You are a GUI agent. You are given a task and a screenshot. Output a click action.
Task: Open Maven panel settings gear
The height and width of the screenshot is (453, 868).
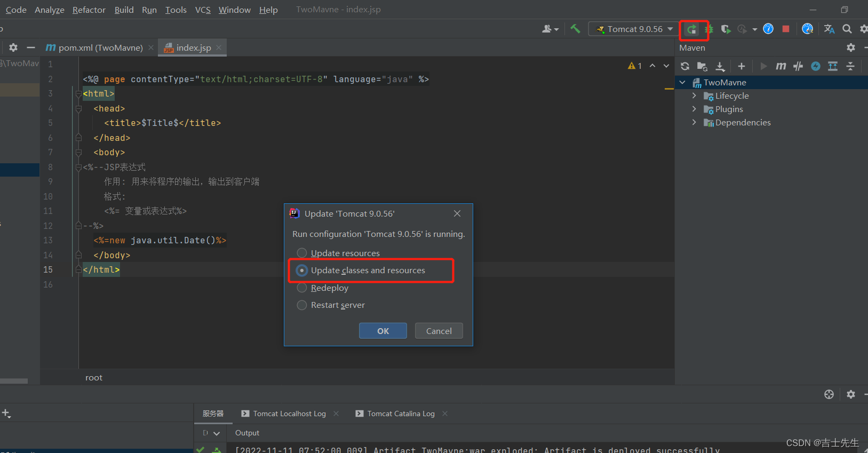[x=851, y=47]
